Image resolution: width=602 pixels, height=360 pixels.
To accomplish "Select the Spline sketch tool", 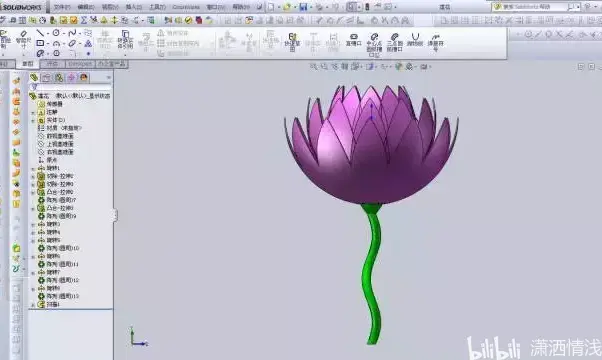I will click(72, 33).
